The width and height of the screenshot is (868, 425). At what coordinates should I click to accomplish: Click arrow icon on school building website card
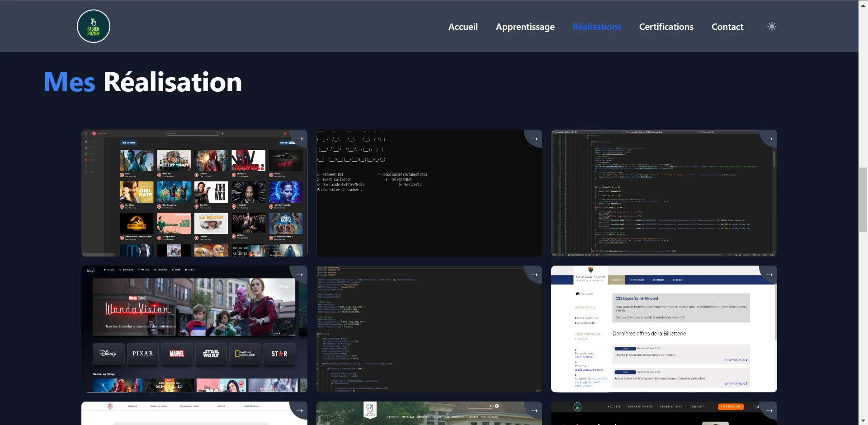point(534,411)
